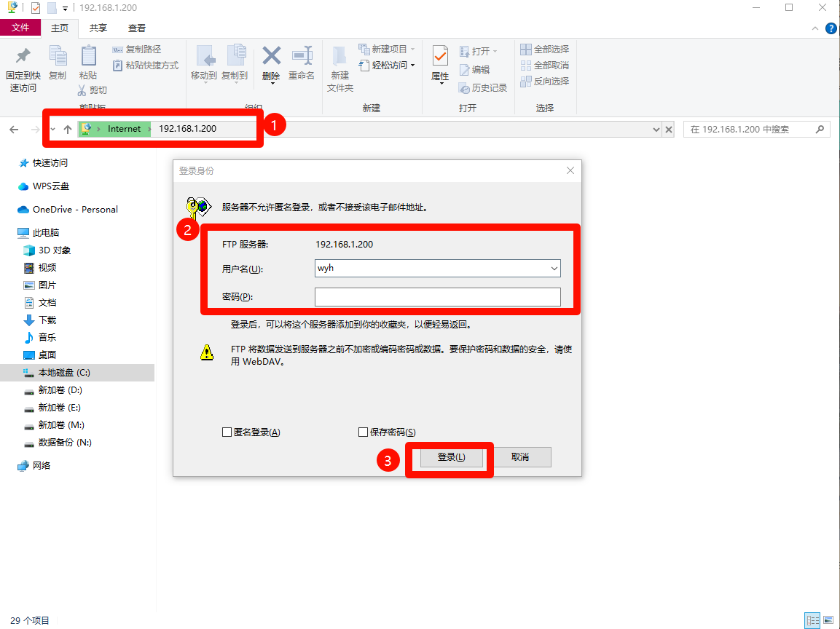Click the New Folder icon
The height and width of the screenshot is (629, 840).
tap(339, 56)
